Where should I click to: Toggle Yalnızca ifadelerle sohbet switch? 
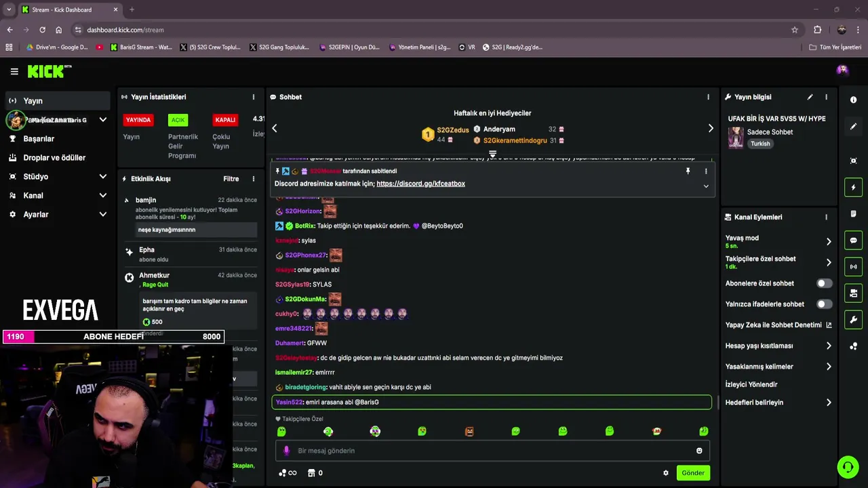click(824, 304)
